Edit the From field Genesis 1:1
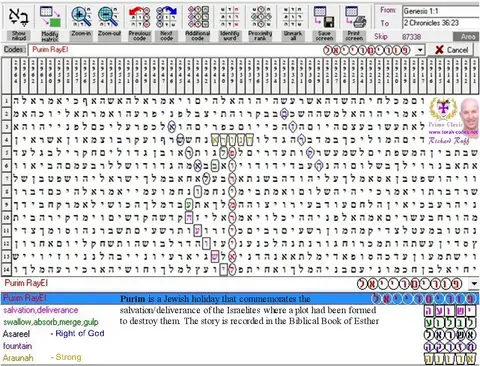The image size is (480, 366). click(x=441, y=11)
